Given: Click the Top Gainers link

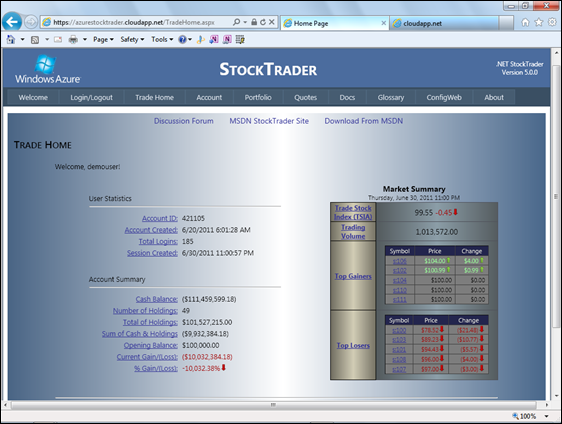Looking at the screenshot, I should [x=353, y=276].
